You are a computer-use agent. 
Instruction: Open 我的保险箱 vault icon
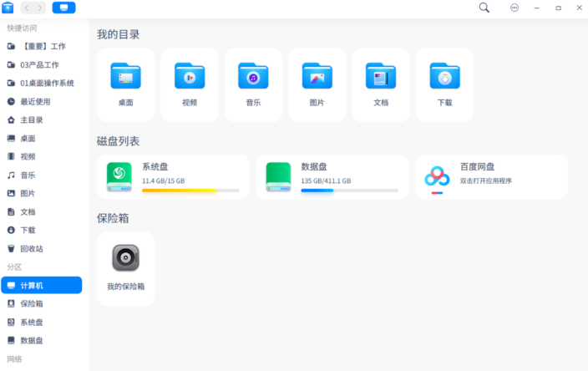(x=125, y=258)
